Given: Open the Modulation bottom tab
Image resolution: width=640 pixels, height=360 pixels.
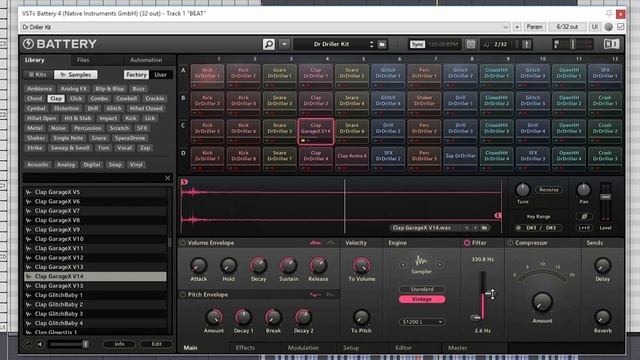Looking at the screenshot, I should point(303,348).
